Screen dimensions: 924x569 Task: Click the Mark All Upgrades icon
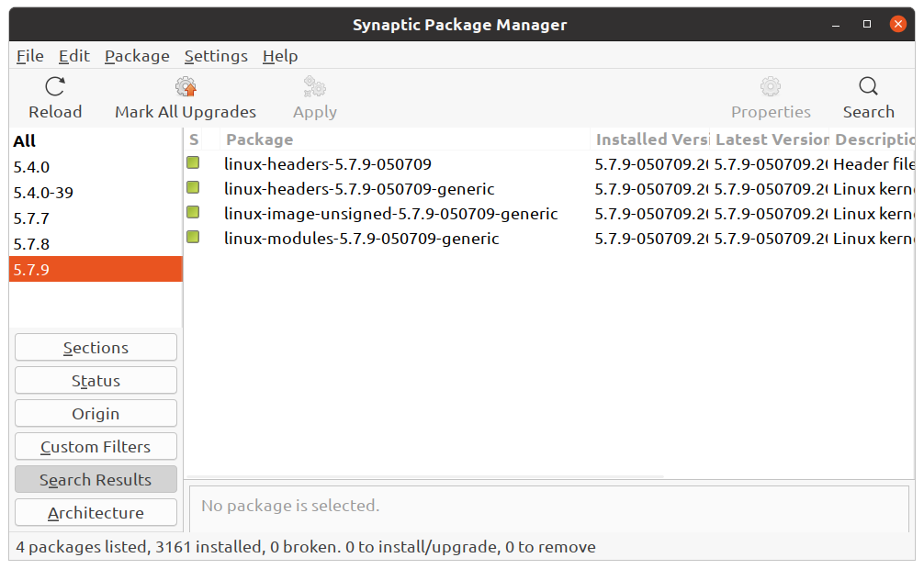tap(186, 86)
